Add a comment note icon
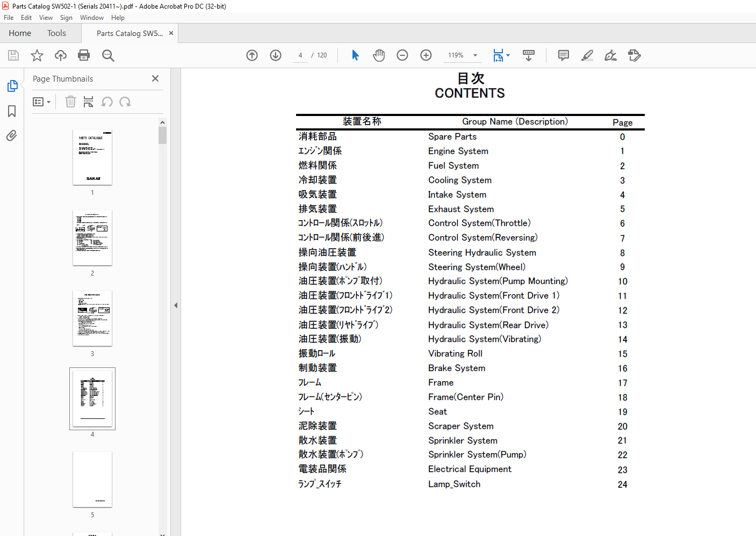The height and width of the screenshot is (536, 756). click(564, 55)
